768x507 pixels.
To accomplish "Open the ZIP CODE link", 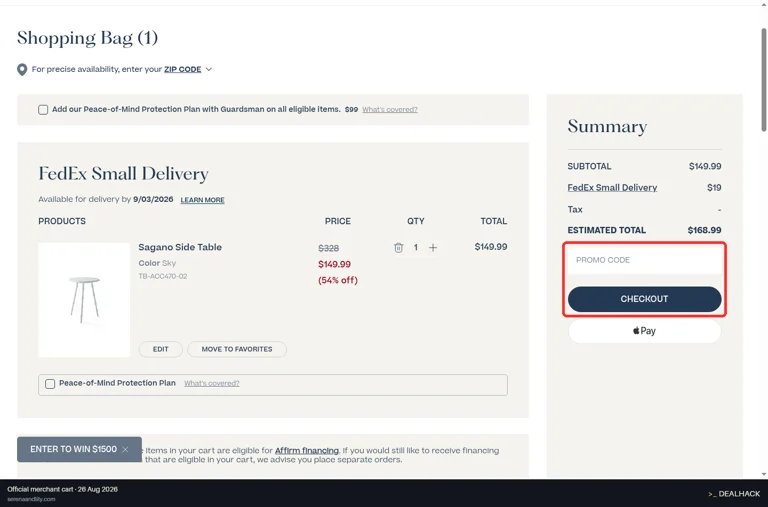I will click(183, 70).
